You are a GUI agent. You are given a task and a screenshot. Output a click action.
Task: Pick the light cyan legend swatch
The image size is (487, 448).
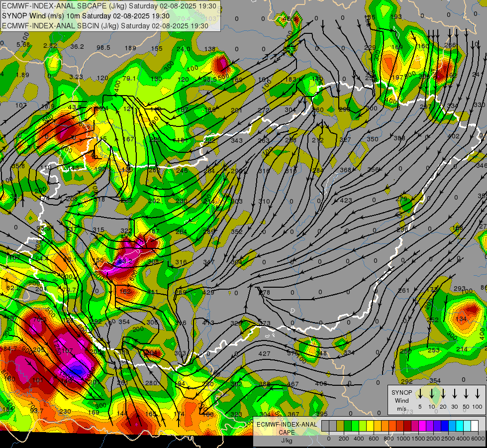[467, 426]
